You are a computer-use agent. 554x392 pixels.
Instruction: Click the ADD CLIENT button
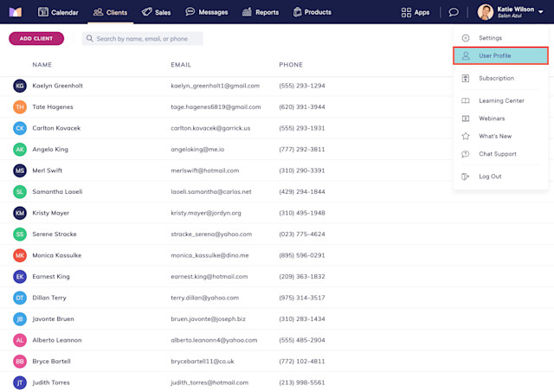pos(36,38)
